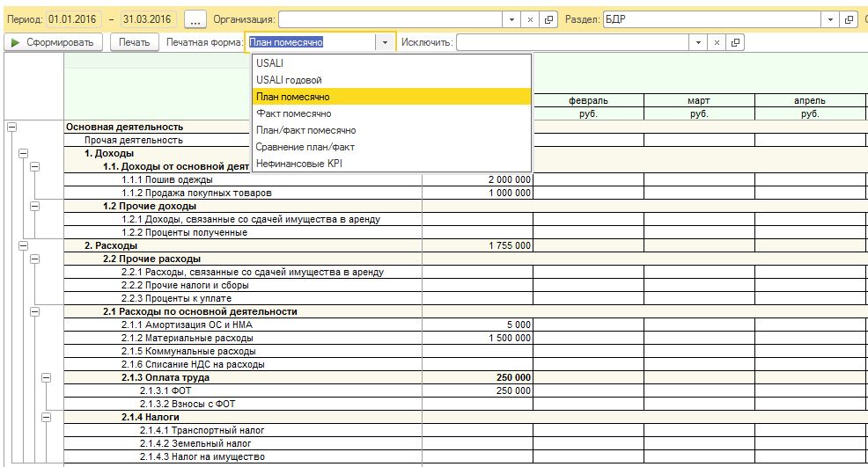This screenshot has width=868, height=467.
Task: Open the Исключить dropdown arrow
Action: (698, 42)
